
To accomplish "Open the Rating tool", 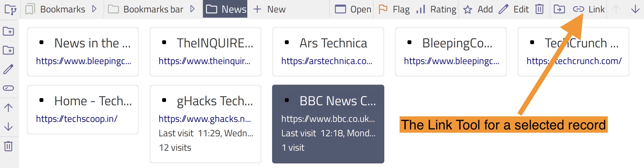I will (436, 9).
